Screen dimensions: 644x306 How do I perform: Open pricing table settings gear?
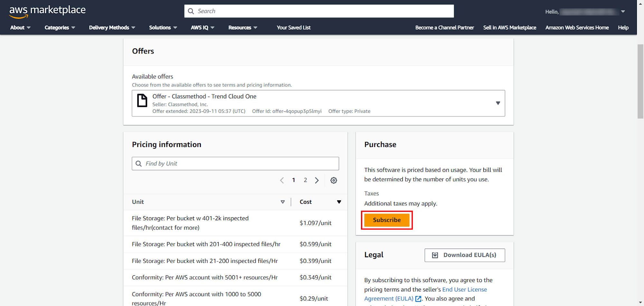(334, 180)
